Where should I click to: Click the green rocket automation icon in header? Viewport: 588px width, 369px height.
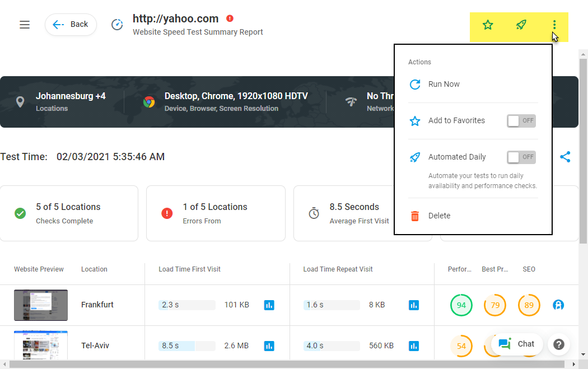[x=521, y=25]
